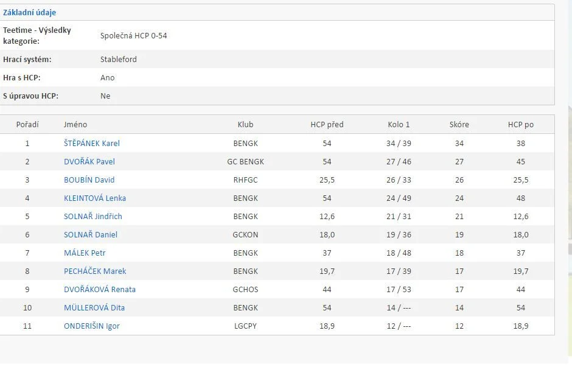Click the HCP po column header
This screenshot has width=572, height=392.
521,124
